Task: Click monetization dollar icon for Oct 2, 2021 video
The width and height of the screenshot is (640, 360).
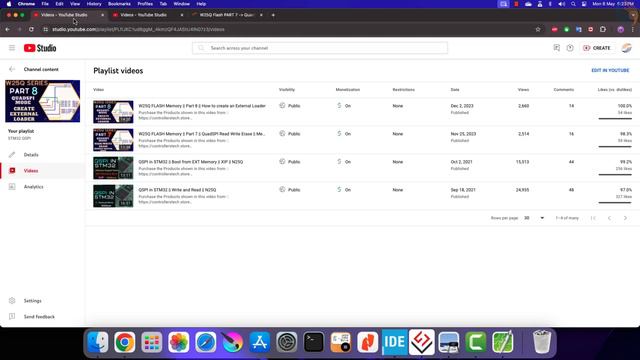Action: (x=339, y=162)
